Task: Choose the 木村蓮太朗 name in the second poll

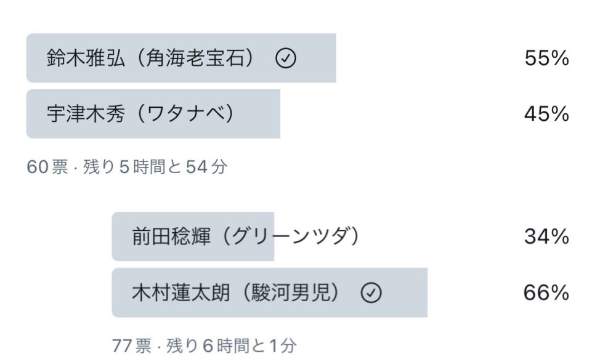Action: click(x=180, y=293)
